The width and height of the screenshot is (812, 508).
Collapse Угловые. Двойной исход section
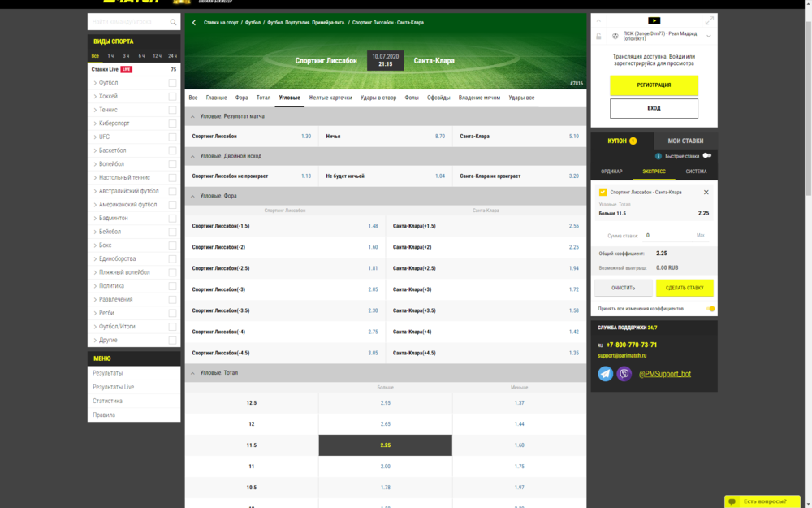click(x=192, y=157)
